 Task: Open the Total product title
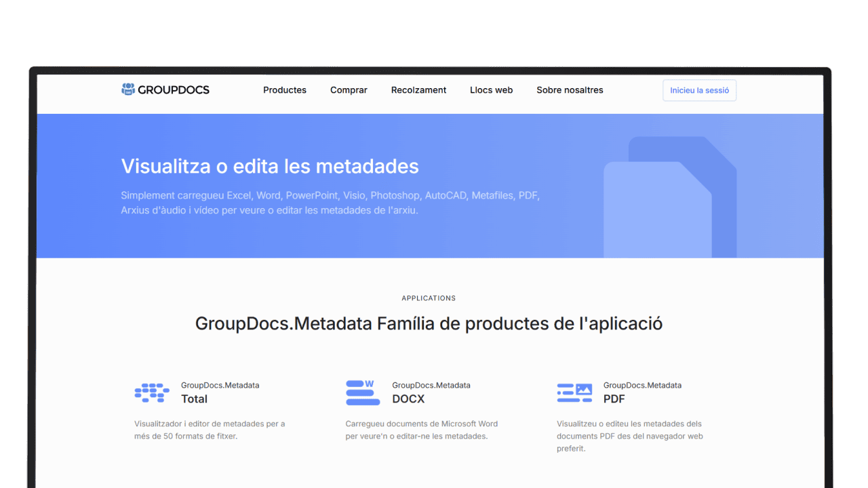click(x=194, y=399)
